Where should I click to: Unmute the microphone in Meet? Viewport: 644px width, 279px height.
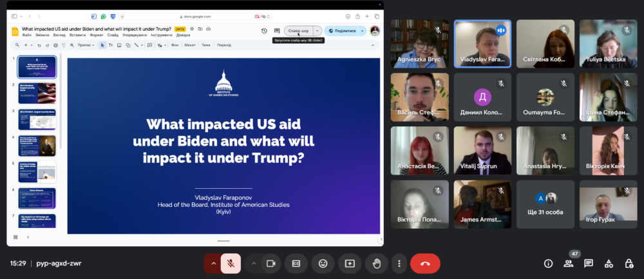[230, 263]
